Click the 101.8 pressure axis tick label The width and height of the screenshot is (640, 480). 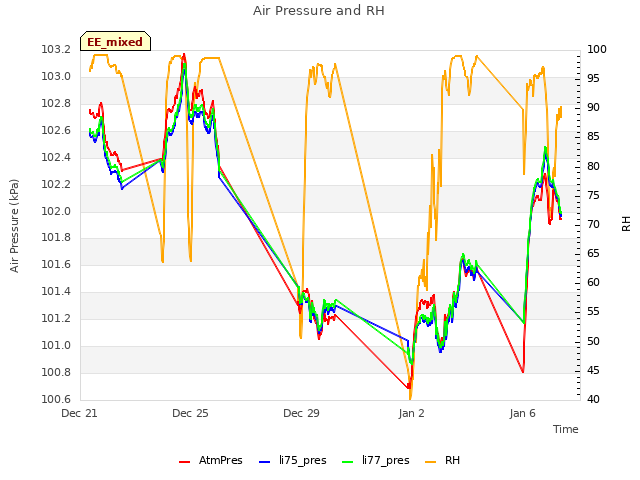pyautogui.click(x=56, y=238)
